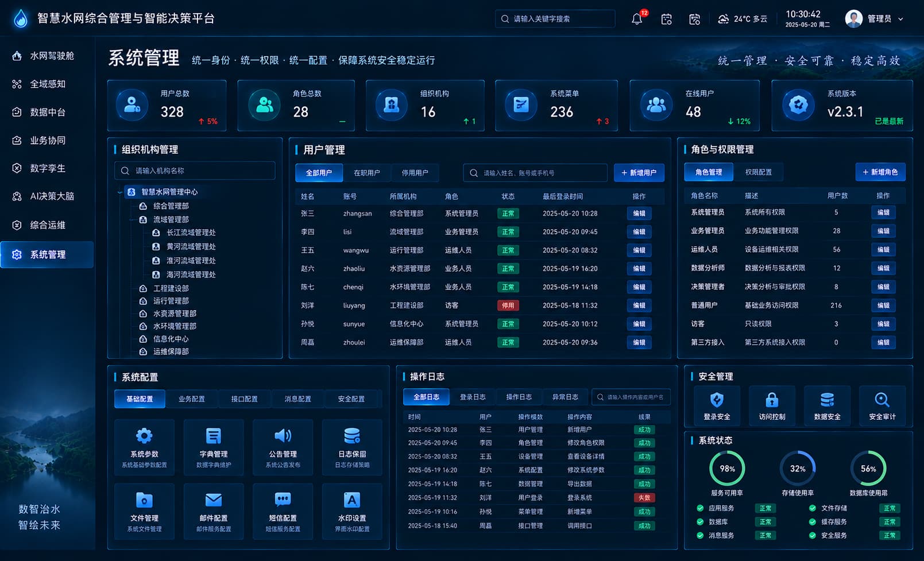The image size is (924, 561).
Task: Click the 失败 result in log
Action: click(x=644, y=498)
